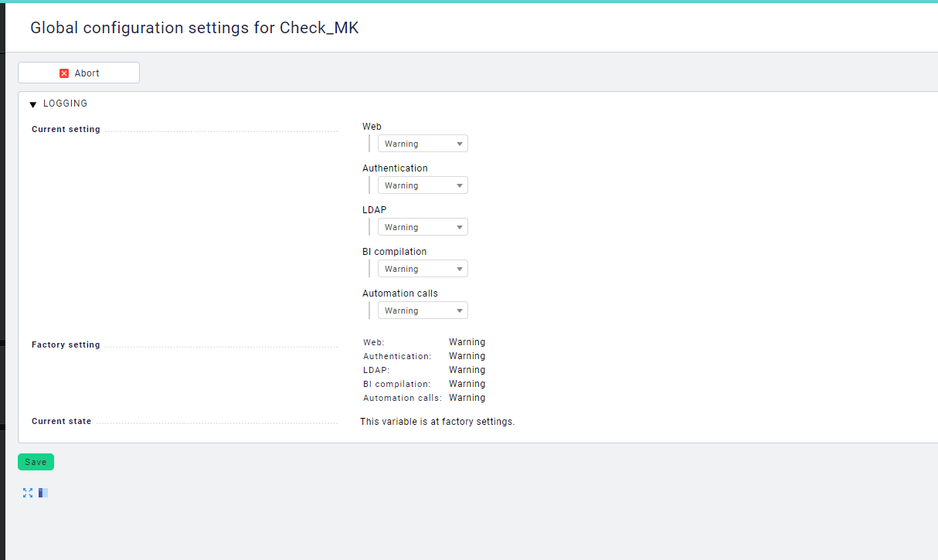
Task: Open the Authentication log level dropdown
Action: [x=422, y=185]
